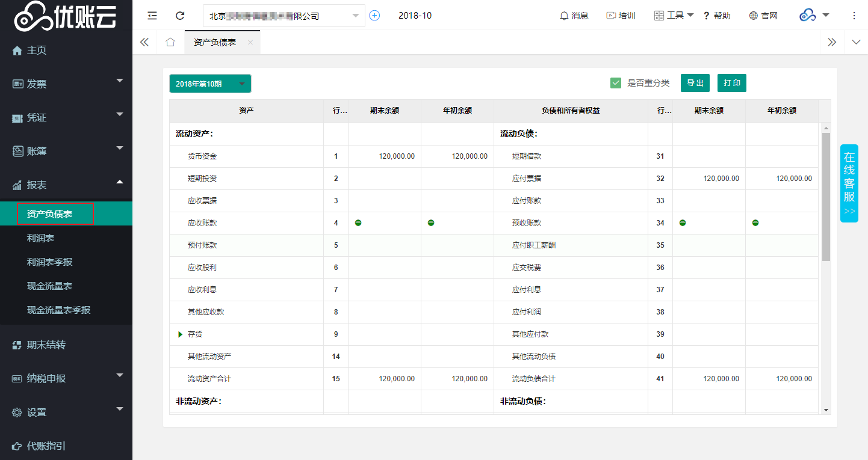The width and height of the screenshot is (868, 460).
Task: Select the 货币资金 row label
Action: (x=202, y=156)
